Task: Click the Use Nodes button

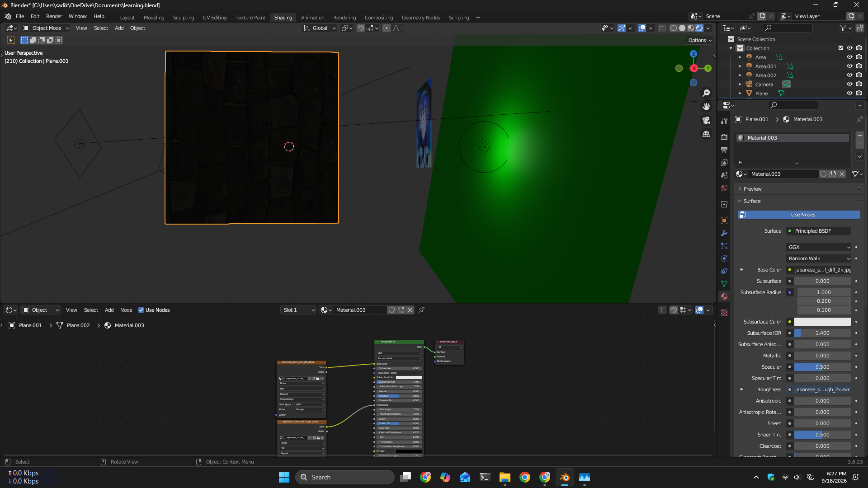Action: [x=799, y=215]
